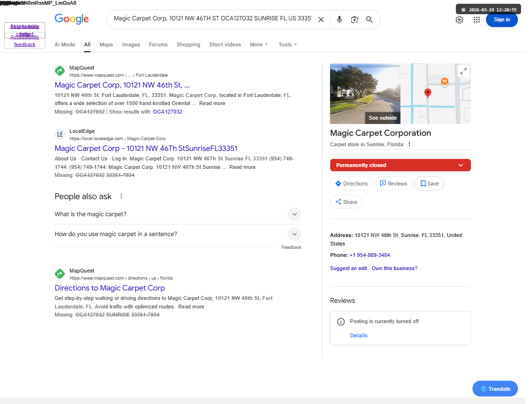Image resolution: width=532 pixels, height=404 pixels.
Task: Share the Magic Carpet Corporation listing
Action: tap(346, 202)
